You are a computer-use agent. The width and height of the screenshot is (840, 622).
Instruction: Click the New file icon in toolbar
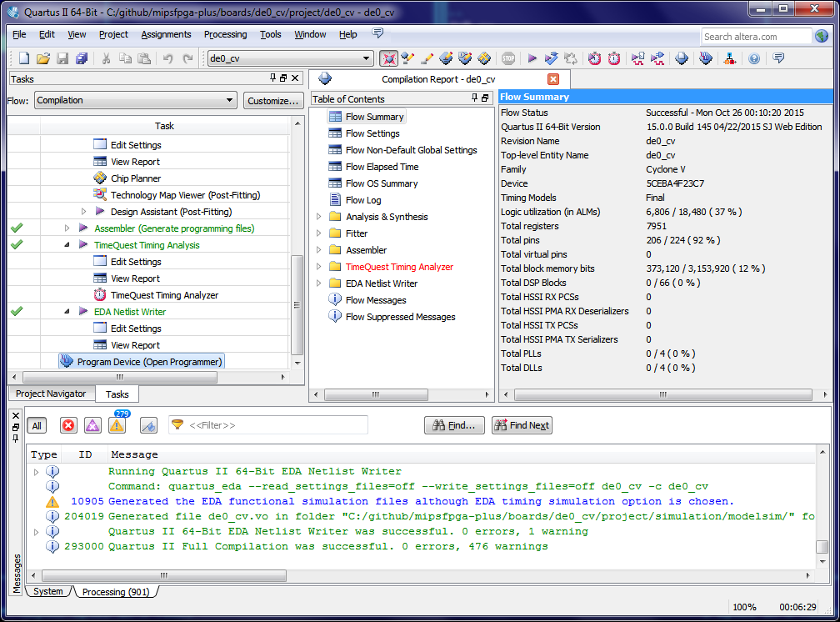24,58
